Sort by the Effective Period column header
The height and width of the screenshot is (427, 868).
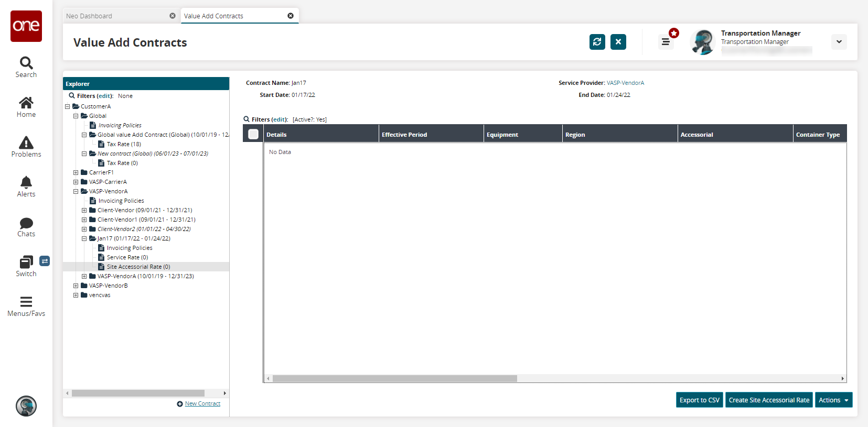[x=431, y=134]
